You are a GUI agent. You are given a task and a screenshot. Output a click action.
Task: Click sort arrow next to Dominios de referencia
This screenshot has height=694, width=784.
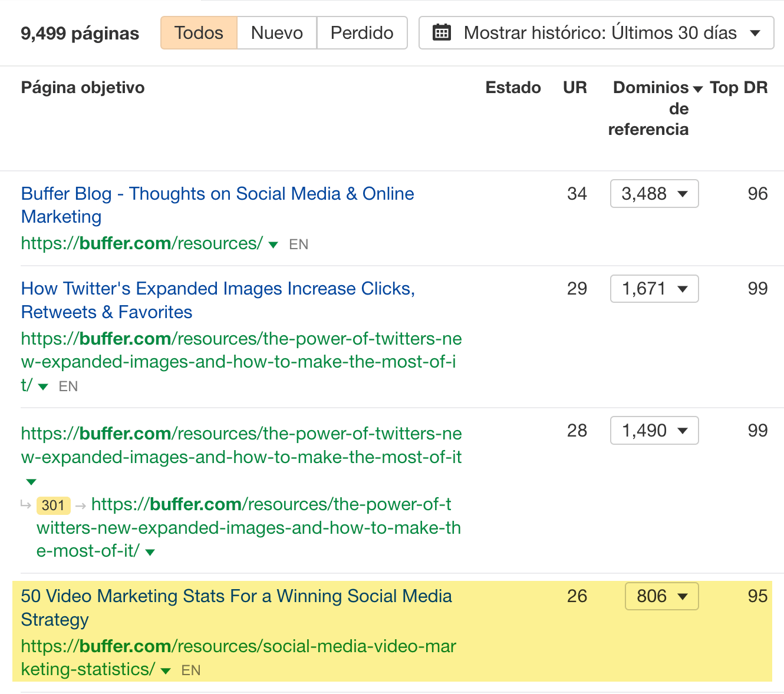[698, 89]
